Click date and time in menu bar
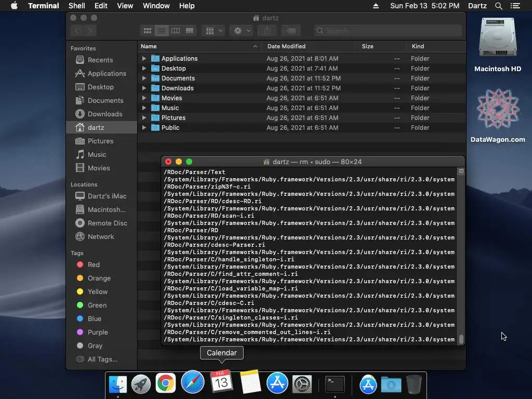Image resolution: width=532 pixels, height=399 pixels. pos(425,6)
